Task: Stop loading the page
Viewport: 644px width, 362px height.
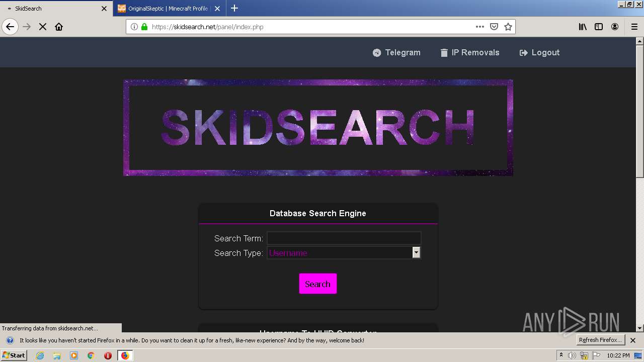Action: click(43, 27)
